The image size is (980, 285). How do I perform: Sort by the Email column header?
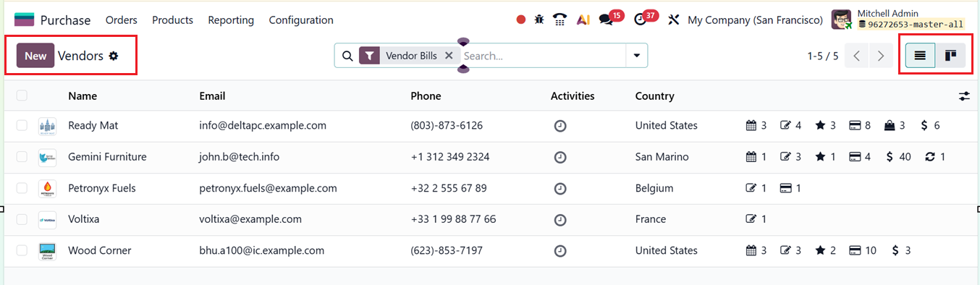click(212, 95)
